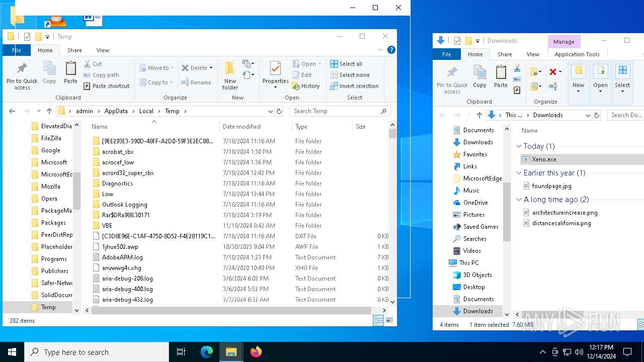Collapse the Today group in Downloads
The width and height of the screenshot is (644, 362).
tap(519, 146)
